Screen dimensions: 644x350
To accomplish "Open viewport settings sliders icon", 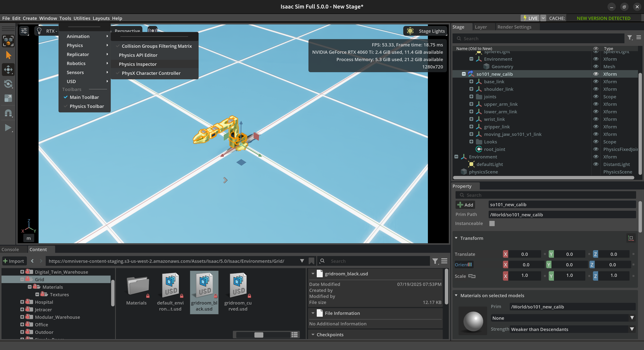I will point(24,31).
